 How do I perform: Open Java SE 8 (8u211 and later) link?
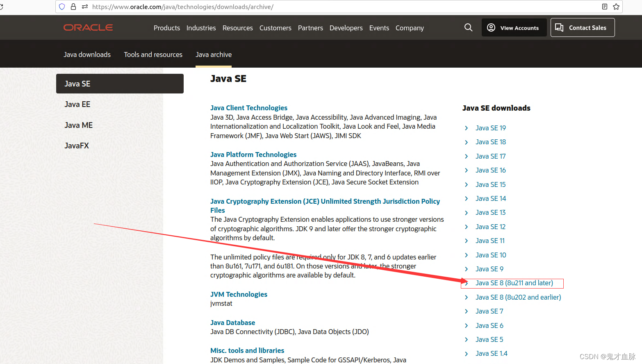coord(514,283)
